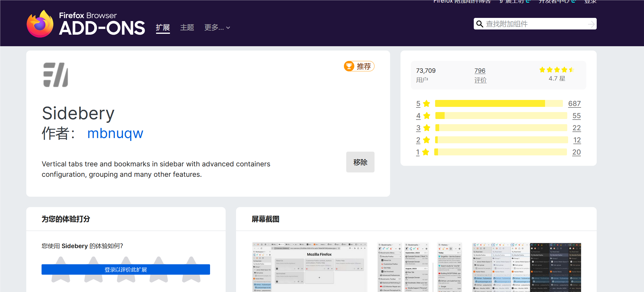Open the Bookmarks panels screenshot thumbnail
This screenshot has height=292, width=644.
pyautogui.click(x=403, y=267)
